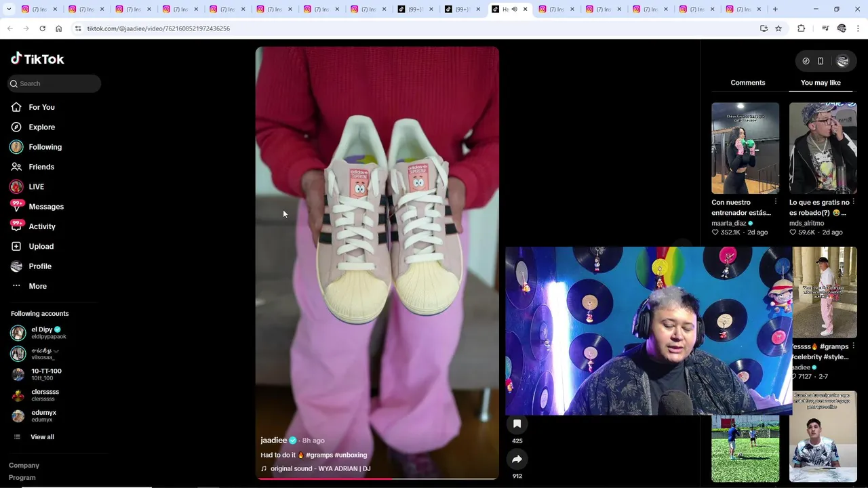Click the 352.1K likes count
This screenshot has width=868, height=488.
[730, 232]
